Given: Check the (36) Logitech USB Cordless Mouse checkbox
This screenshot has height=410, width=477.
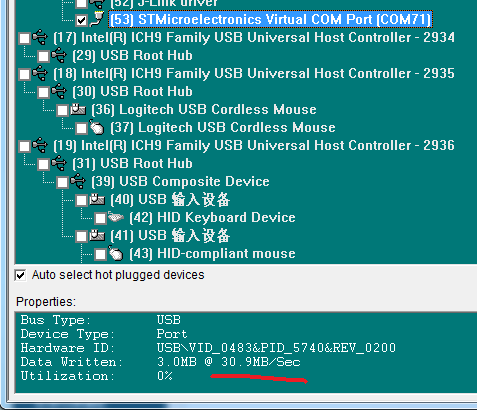Looking at the screenshot, I should [x=63, y=110].
